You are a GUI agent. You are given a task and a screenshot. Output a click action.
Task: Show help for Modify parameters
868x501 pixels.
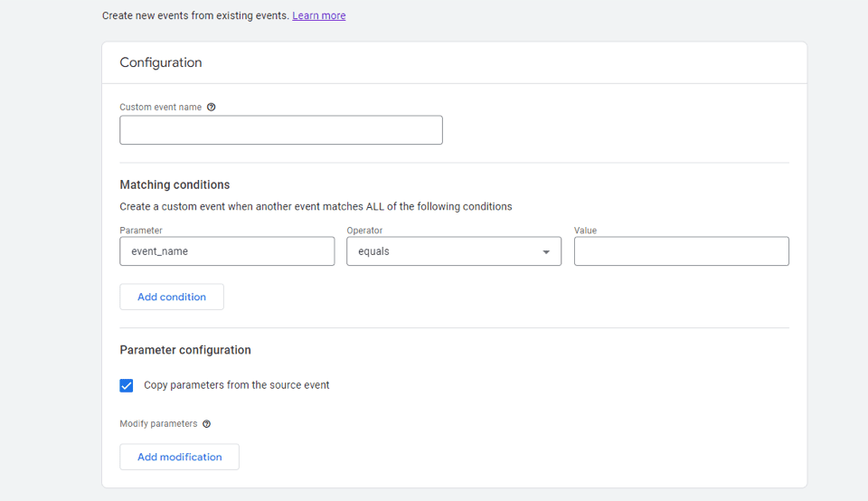(x=206, y=424)
